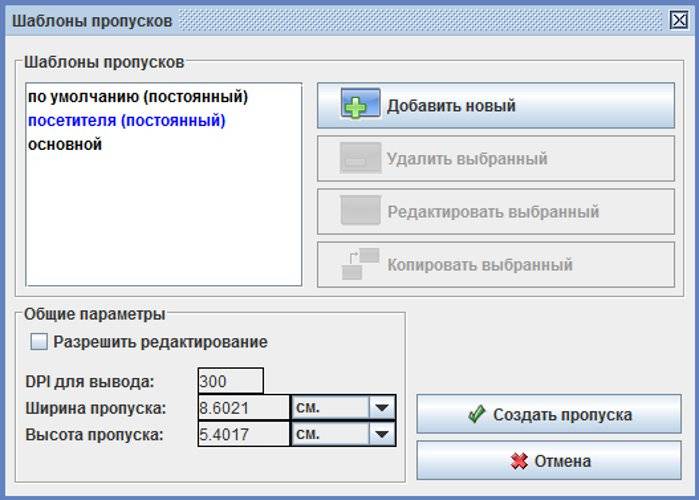Choose the посетителя (постоянный) template
The image size is (699, 500).
point(126,121)
